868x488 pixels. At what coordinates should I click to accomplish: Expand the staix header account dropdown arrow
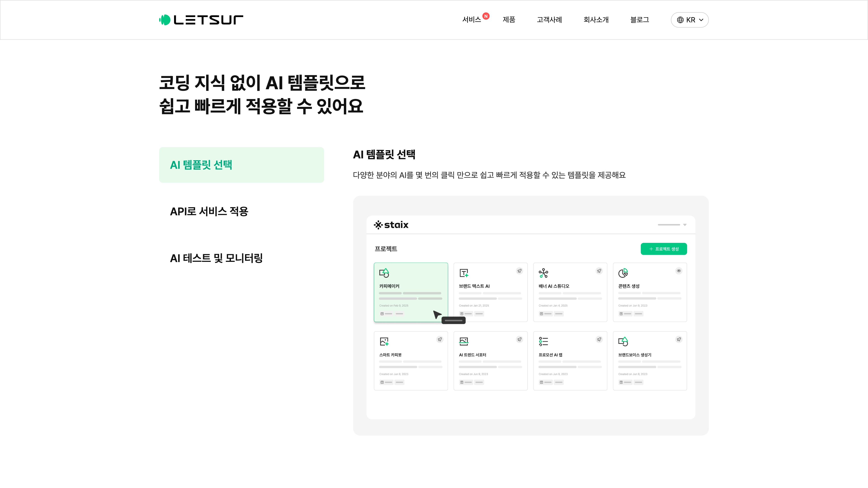(x=685, y=225)
